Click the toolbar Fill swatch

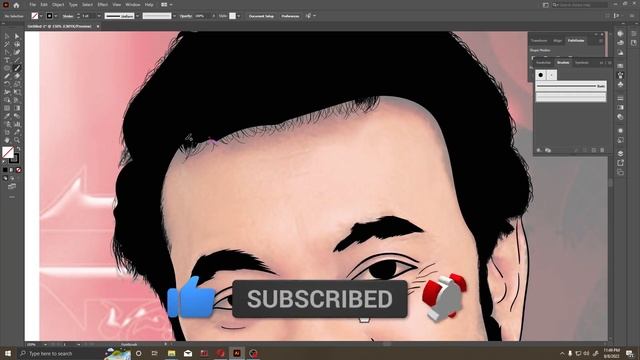point(7,152)
